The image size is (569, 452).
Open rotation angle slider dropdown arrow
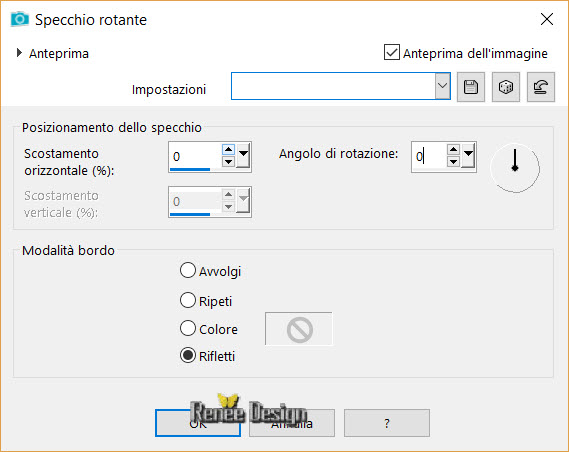click(468, 155)
